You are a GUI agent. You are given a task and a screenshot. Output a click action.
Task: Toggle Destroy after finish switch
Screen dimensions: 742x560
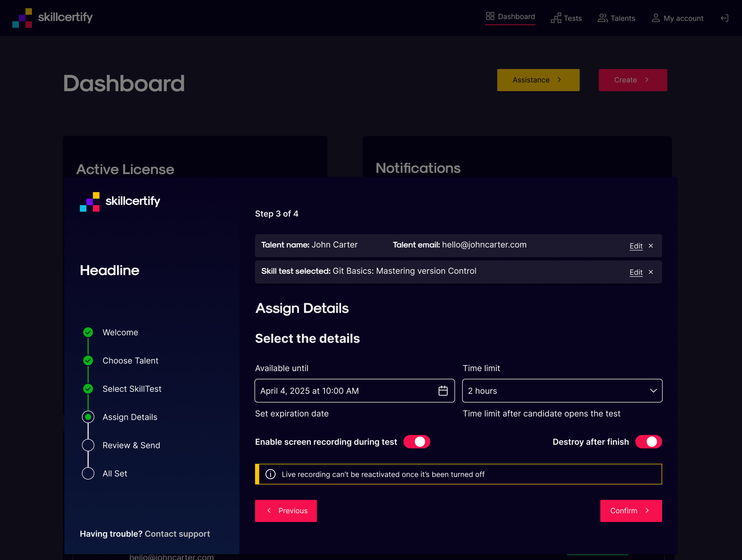click(x=648, y=442)
